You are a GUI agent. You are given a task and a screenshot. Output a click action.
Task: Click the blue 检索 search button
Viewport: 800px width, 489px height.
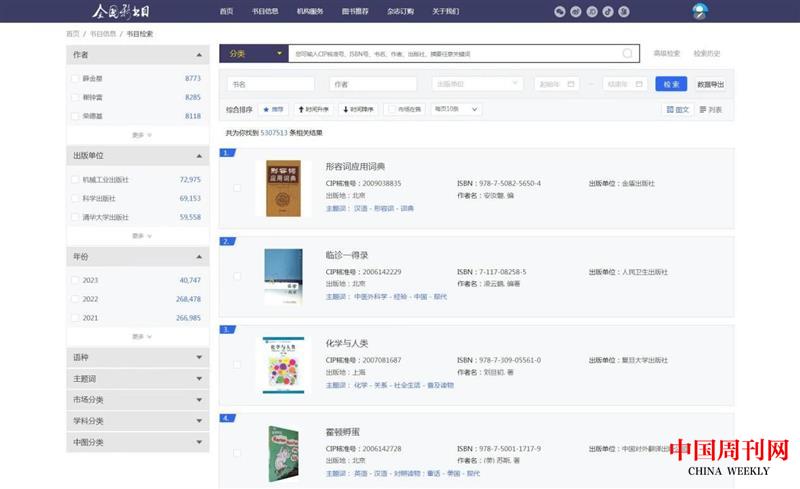tap(671, 84)
